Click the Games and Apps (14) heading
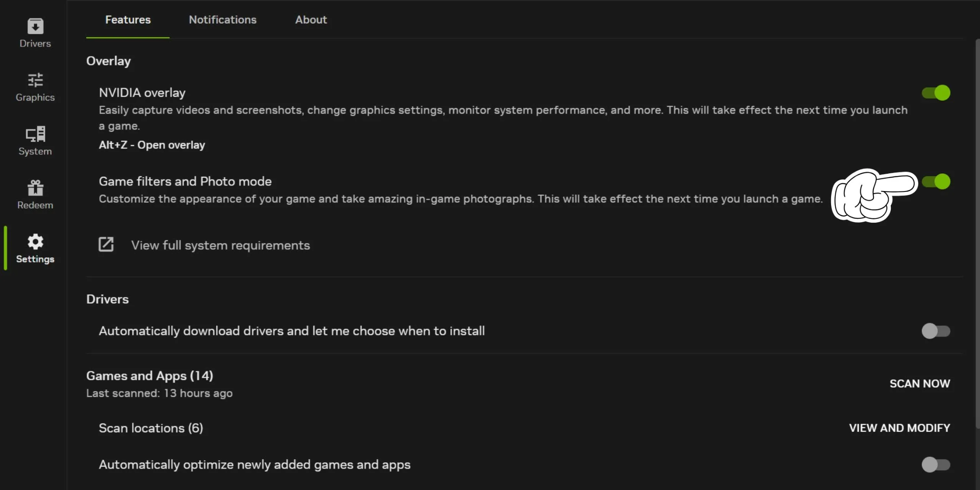This screenshot has height=490, width=980. coord(149,376)
